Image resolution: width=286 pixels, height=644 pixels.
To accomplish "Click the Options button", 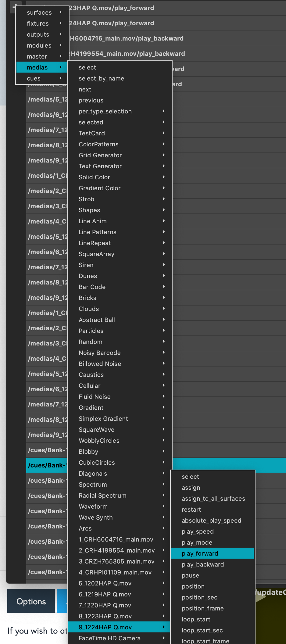I will click(x=31, y=601).
